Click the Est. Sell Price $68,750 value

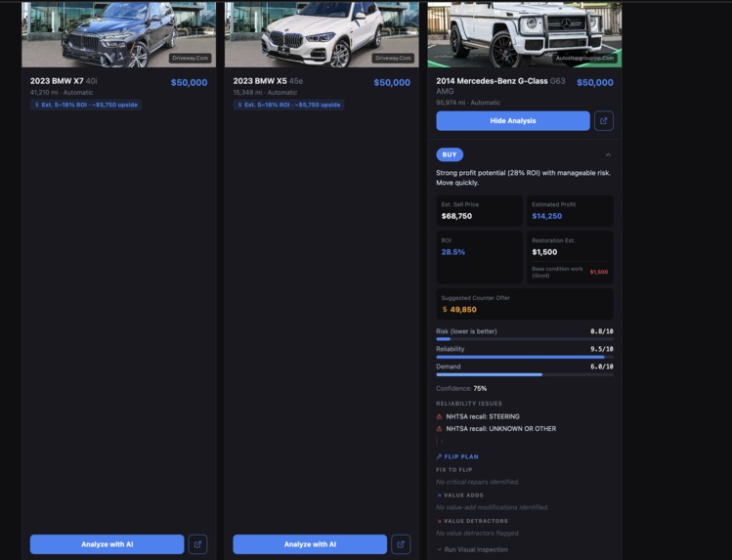[456, 216]
